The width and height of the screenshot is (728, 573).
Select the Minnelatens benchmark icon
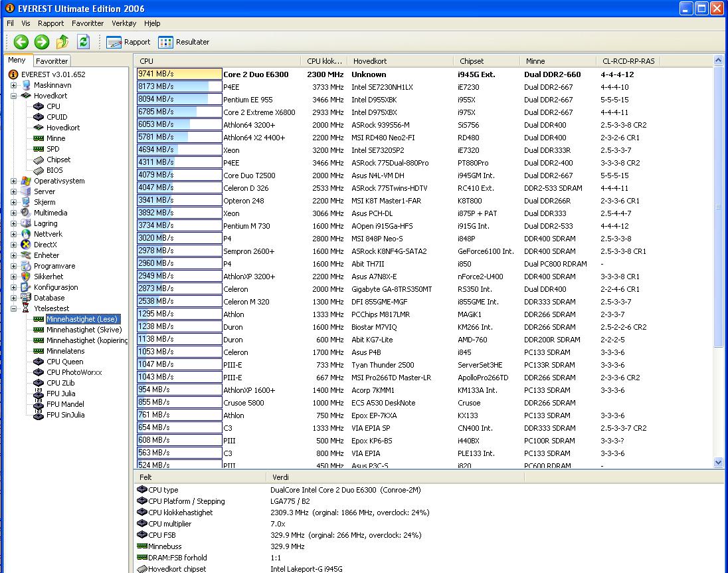(x=39, y=352)
